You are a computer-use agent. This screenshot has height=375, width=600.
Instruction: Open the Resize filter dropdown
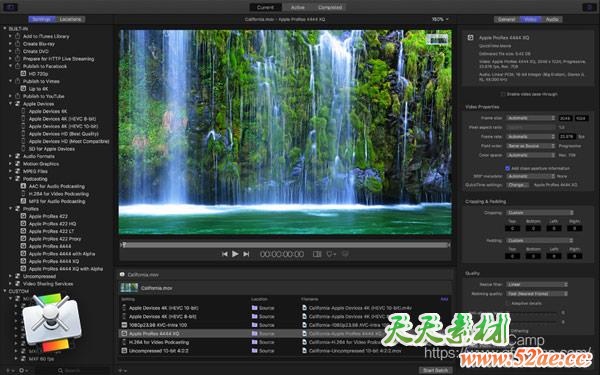[x=537, y=284]
